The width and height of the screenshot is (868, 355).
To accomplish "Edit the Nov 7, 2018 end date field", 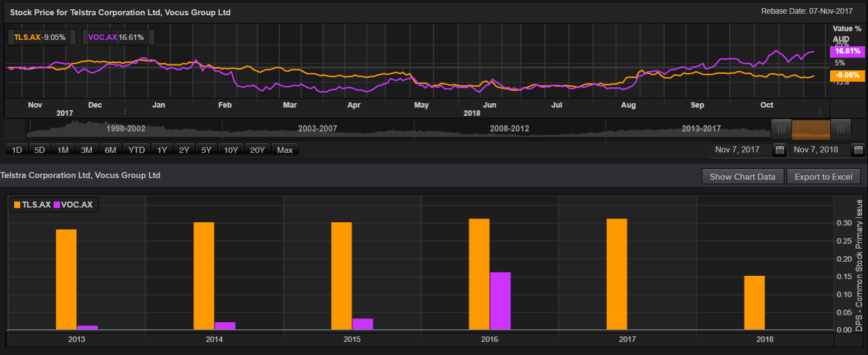I will (x=819, y=150).
